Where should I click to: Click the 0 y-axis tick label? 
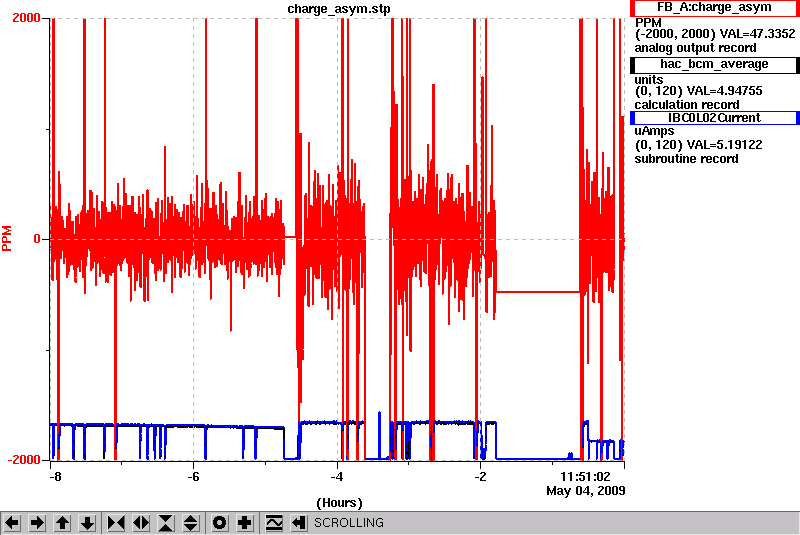tap(37, 239)
